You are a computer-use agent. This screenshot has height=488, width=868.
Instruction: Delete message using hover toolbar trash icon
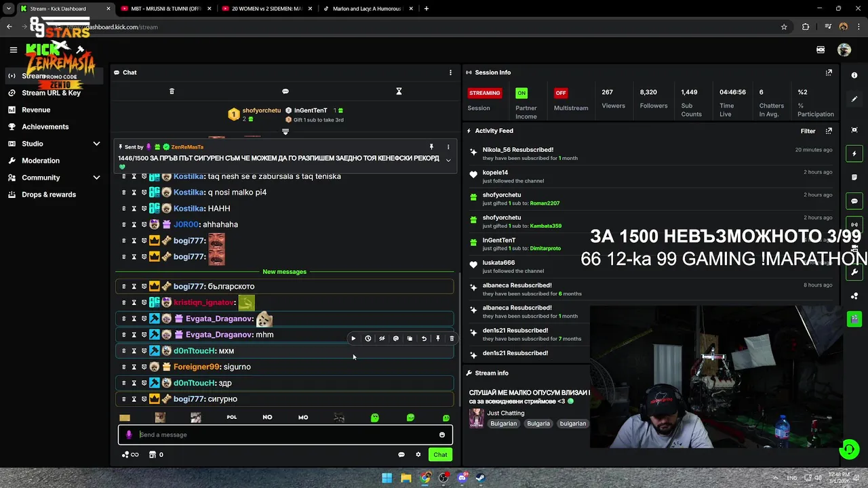tap(452, 338)
